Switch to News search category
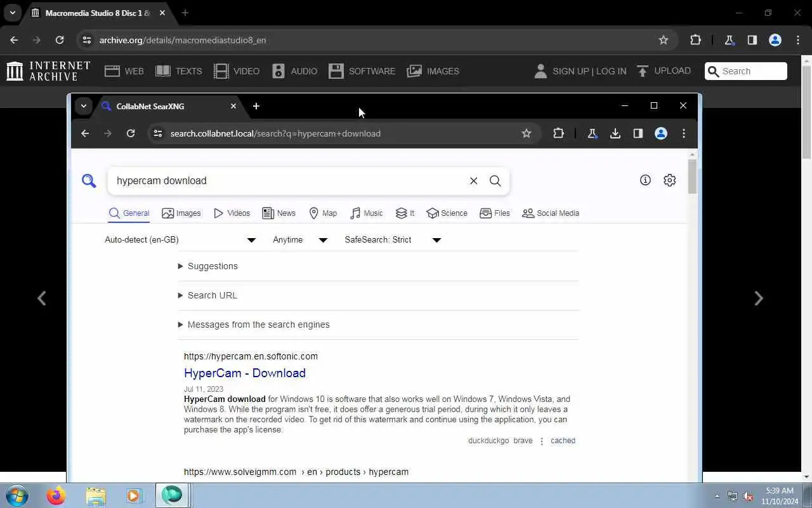Screen dimensions: 812x508 click(x=279, y=213)
